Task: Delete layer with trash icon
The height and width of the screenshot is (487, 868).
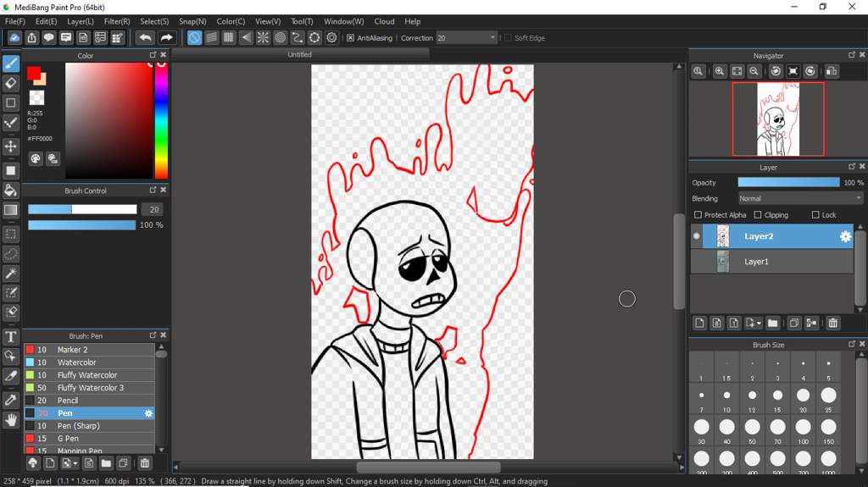Action: pyautogui.click(x=832, y=324)
